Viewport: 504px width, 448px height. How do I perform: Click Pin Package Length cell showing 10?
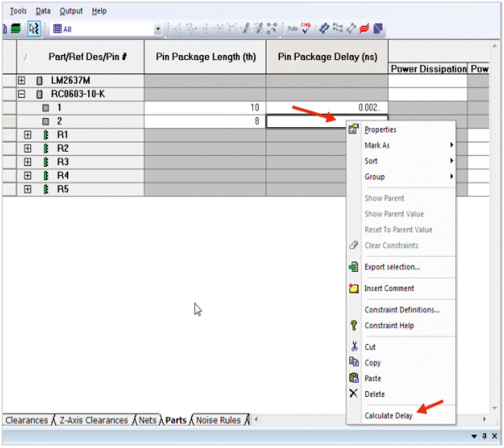[205, 107]
